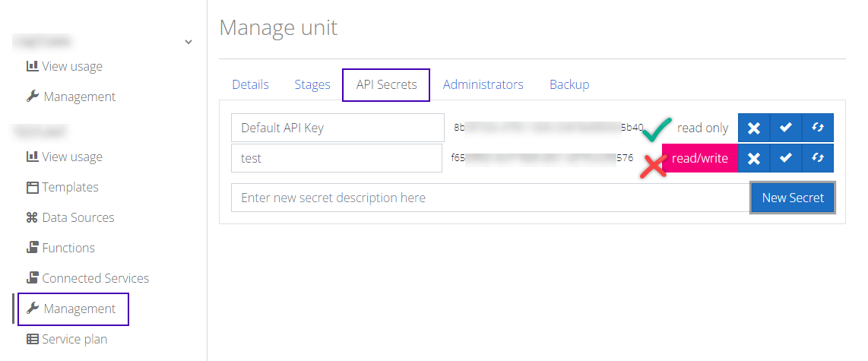Save the test secret with checkmark icon

pos(785,158)
